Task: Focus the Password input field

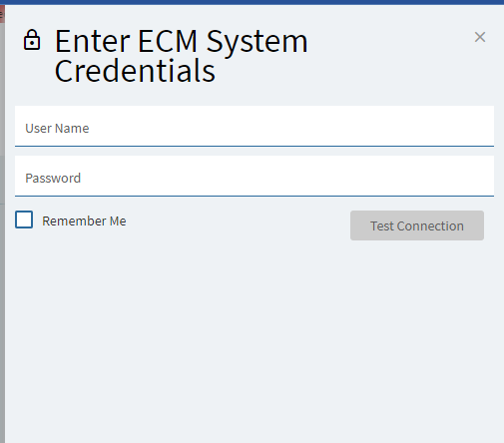Action: pos(254,176)
